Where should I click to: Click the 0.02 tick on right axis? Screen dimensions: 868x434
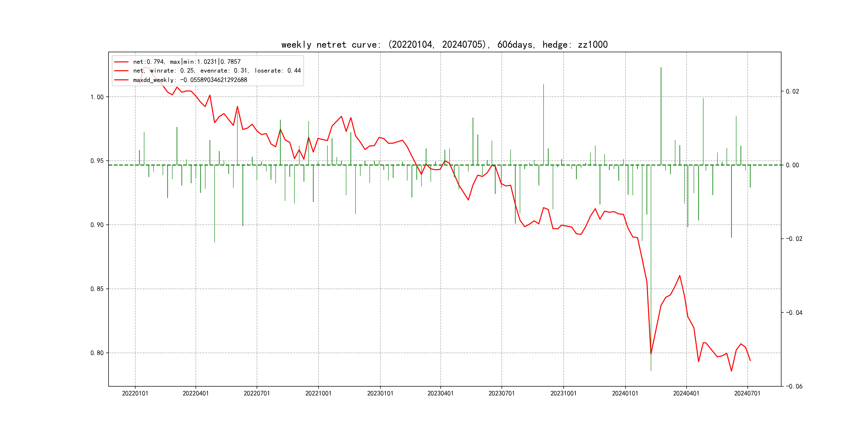click(x=792, y=92)
